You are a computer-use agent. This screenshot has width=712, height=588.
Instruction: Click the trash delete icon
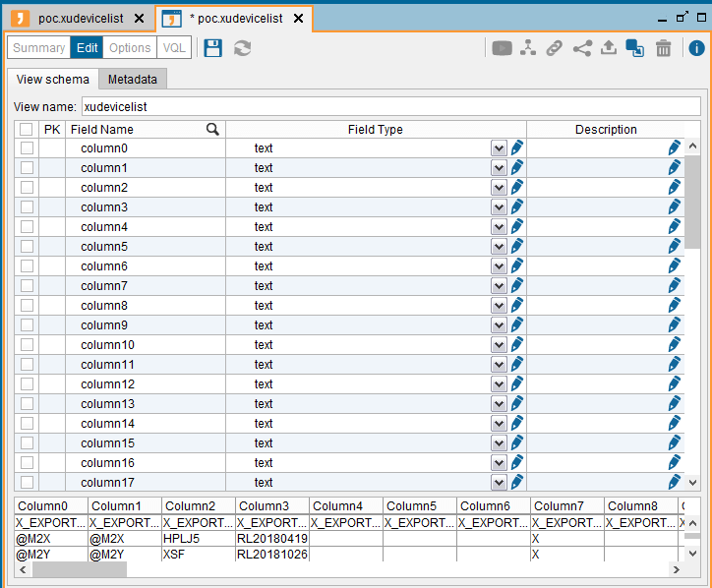click(663, 47)
